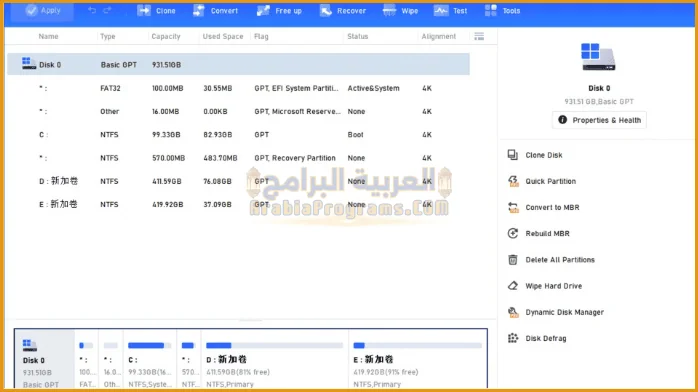Image resolution: width=698 pixels, height=392 pixels.
Task: Open the Test toolbar menu
Action: (x=450, y=11)
